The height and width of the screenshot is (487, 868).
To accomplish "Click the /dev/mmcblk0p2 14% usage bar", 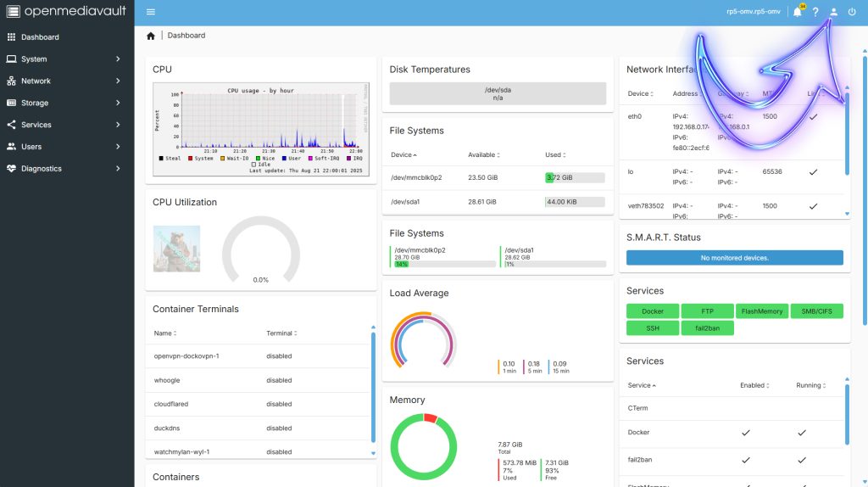I will click(x=442, y=264).
